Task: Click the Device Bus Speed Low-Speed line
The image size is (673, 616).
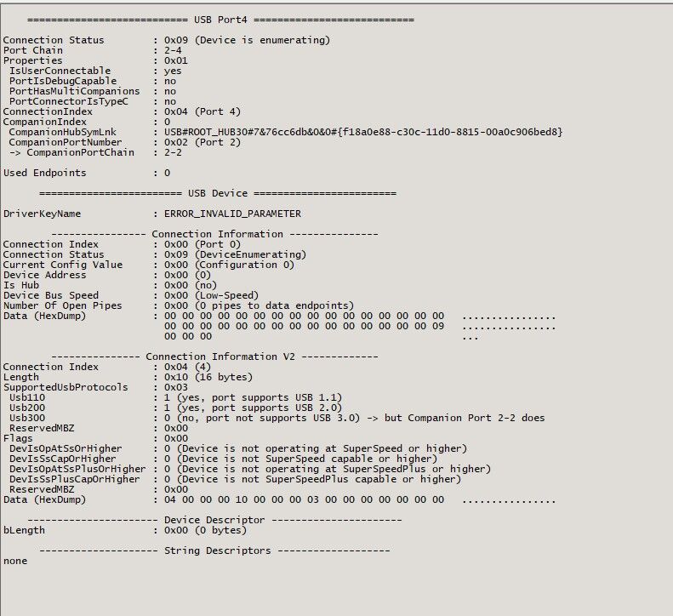Action: (131, 295)
